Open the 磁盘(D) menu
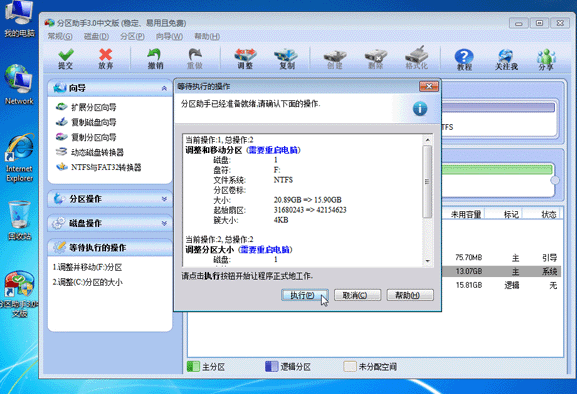 coord(96,36)
